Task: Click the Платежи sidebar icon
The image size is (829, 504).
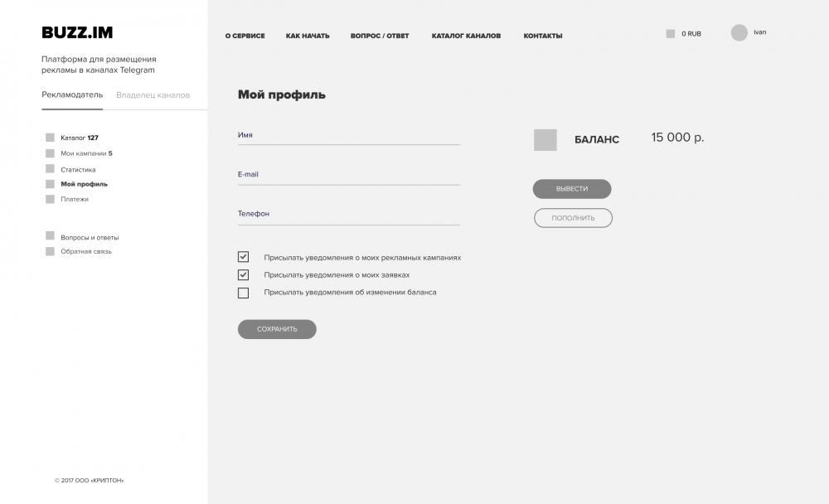Action: [x=50, y=199]
